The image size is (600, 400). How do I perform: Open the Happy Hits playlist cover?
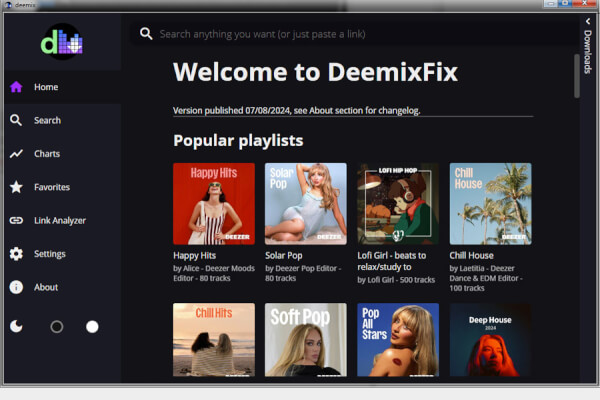click(214, 204)
